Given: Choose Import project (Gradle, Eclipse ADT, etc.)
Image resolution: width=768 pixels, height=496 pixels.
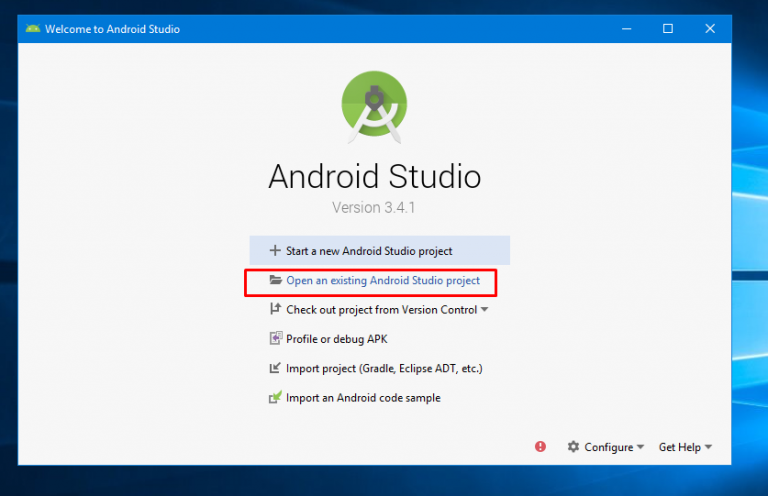Looking at the screenshot, I should 384,368.
